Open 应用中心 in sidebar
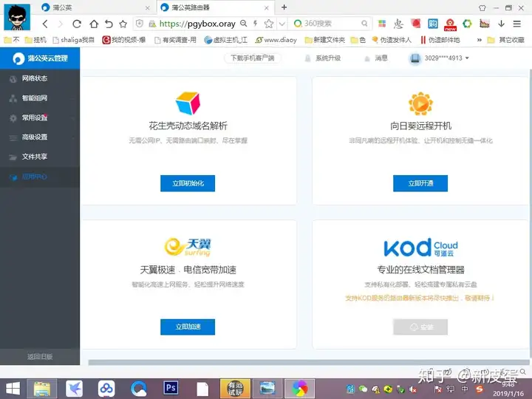This screenshot has height=399, width=532. [x=40, y=177]
